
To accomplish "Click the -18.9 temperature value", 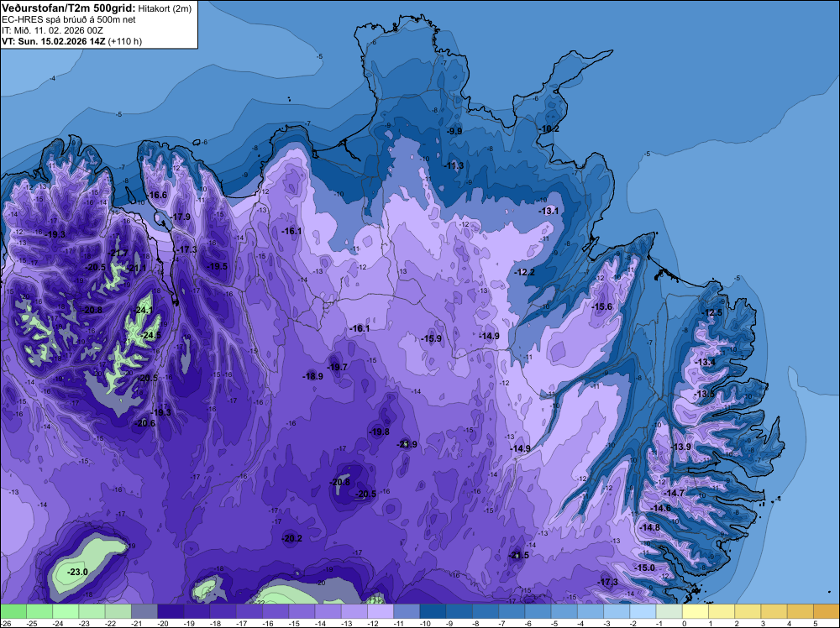I will [312, 376].
